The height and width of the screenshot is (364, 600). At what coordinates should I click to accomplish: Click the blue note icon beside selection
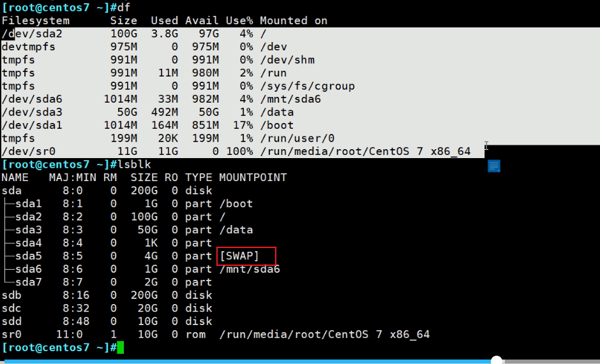[x=493, y=166]
